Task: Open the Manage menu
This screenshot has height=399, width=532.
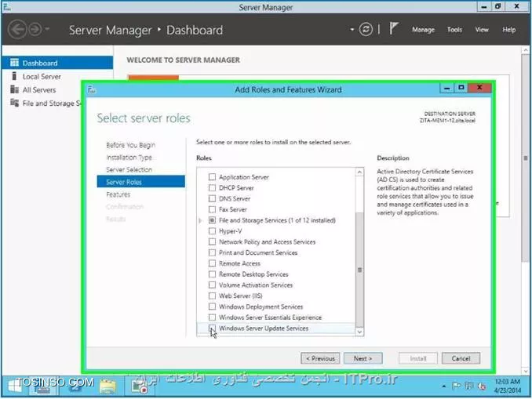Action: pyautogui.click(x=423, y=30)
